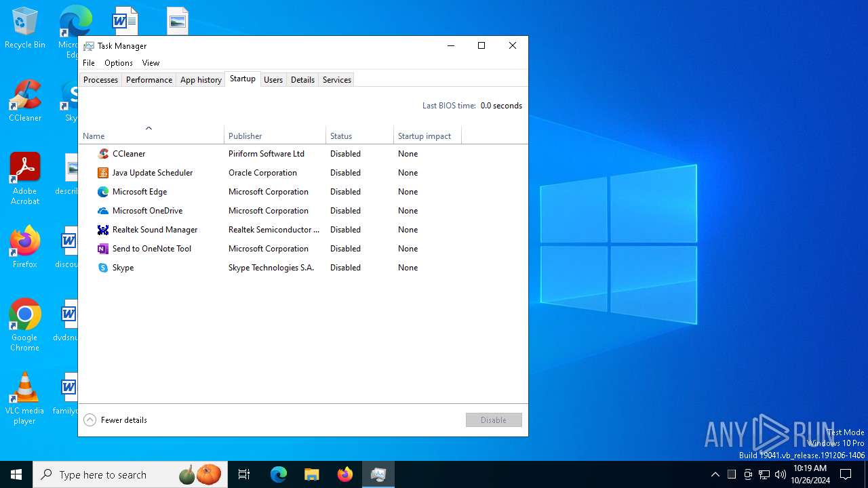
Task: Launch Microsoft Edge from the taskbar
Action: tap(279, 474)
